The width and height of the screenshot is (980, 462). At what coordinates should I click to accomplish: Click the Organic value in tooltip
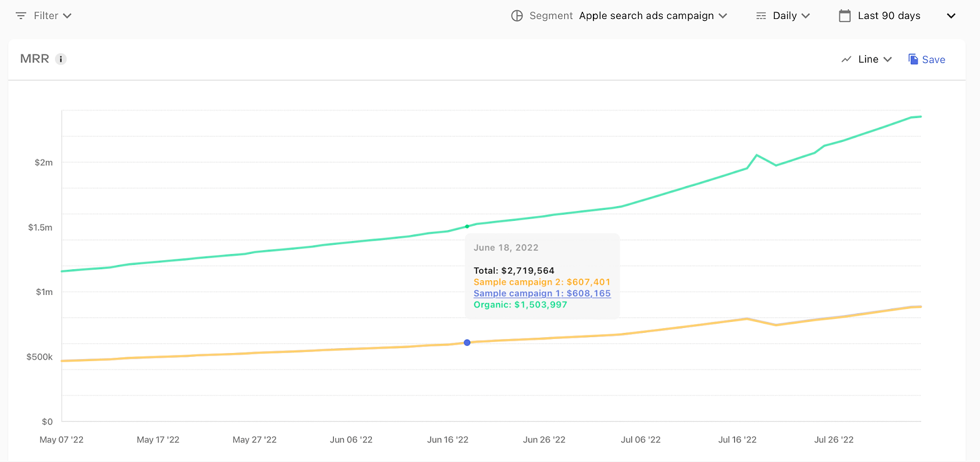[541, 305]
